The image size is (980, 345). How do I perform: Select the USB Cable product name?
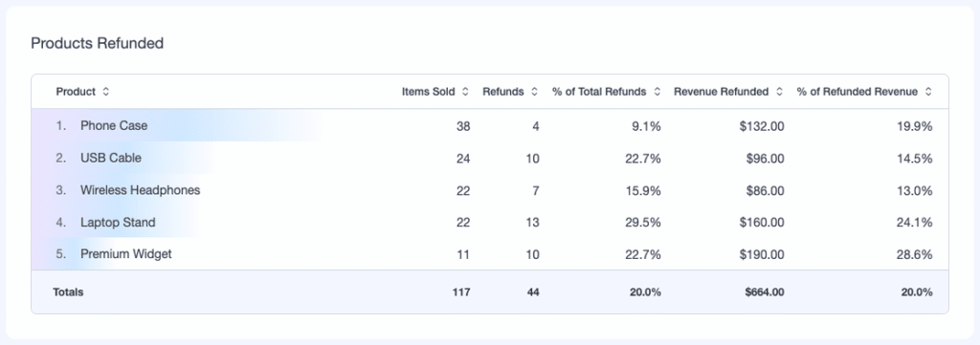111,158
